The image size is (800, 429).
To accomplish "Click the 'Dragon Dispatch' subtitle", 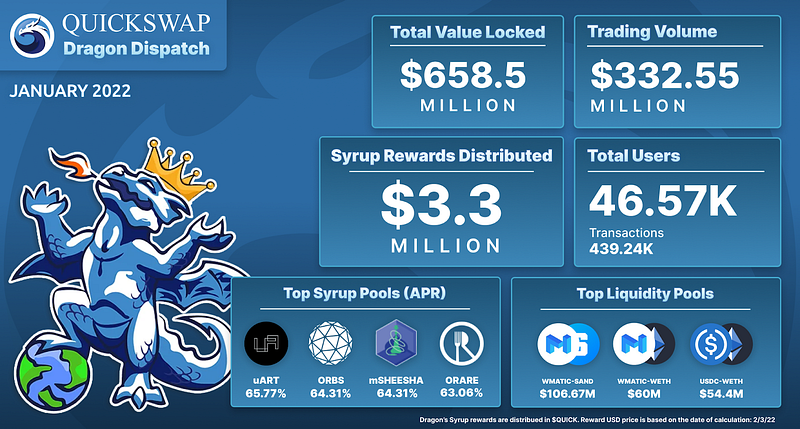I will [136, 49].
